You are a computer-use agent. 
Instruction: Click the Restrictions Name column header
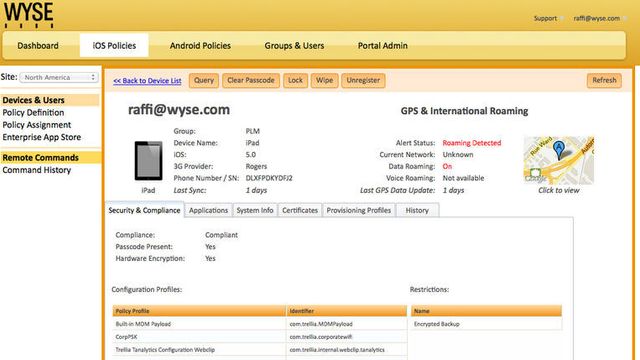pos(486,311)
